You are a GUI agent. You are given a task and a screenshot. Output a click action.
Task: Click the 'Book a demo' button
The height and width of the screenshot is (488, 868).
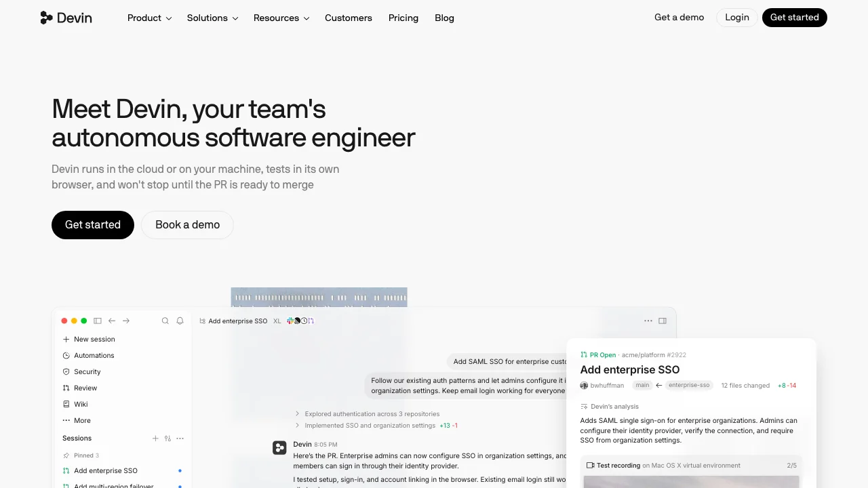coord(187,225)
